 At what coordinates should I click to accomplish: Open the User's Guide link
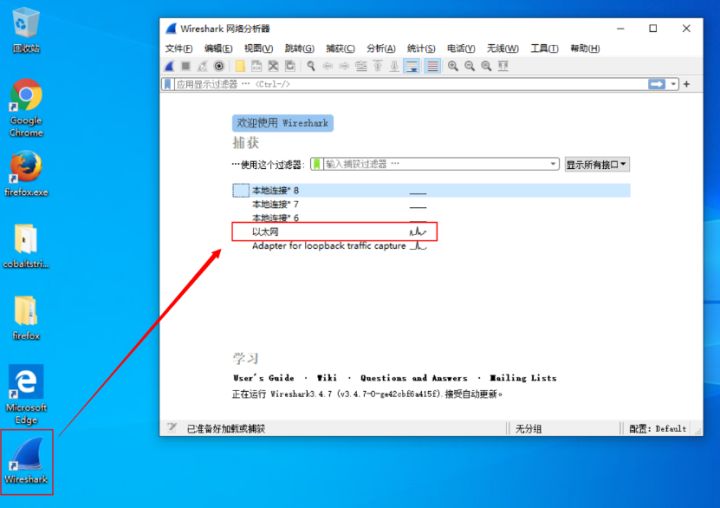pos(264,378)
